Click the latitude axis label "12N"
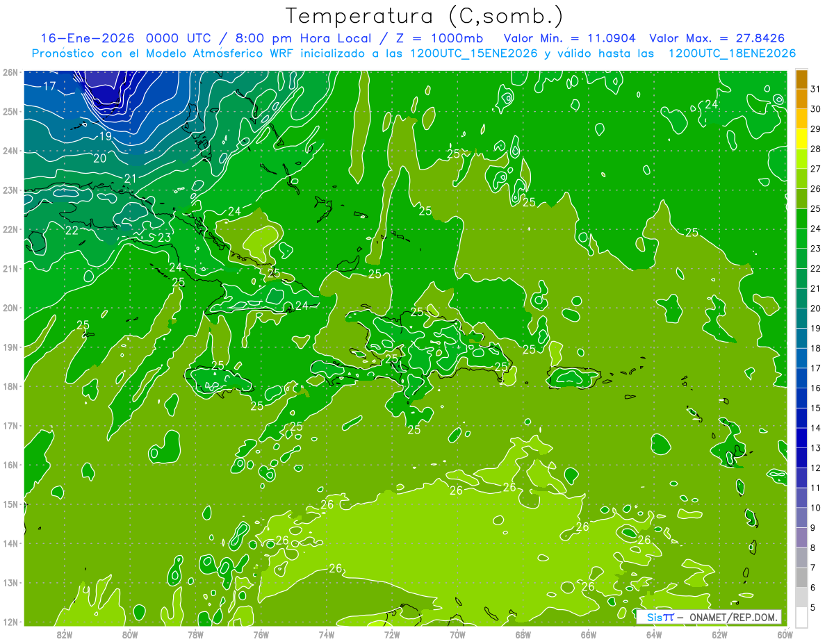The height and width of the screenshot is (644, 834). (10, 622)
